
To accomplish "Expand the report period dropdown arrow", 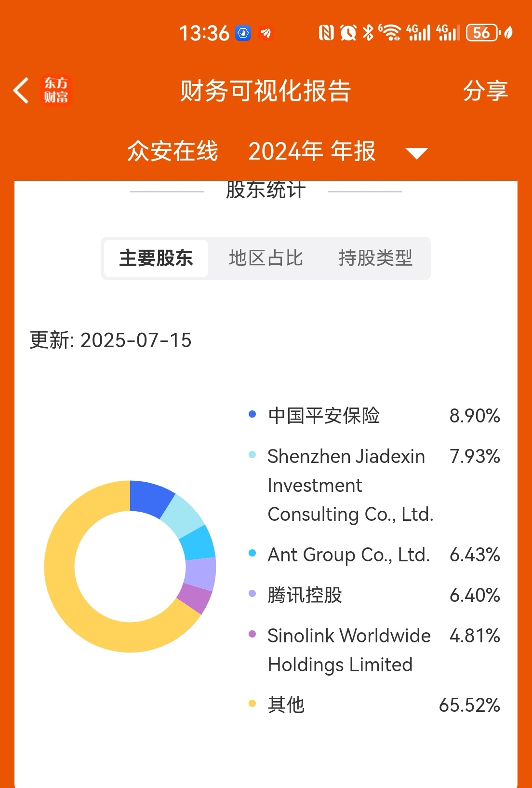I will 417,153.
